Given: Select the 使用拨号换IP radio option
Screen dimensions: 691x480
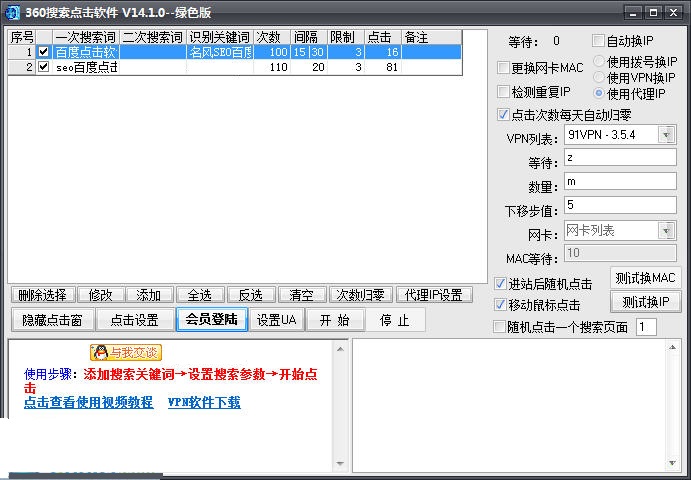Looking at the screenshot, I should [x=599, y=62].
